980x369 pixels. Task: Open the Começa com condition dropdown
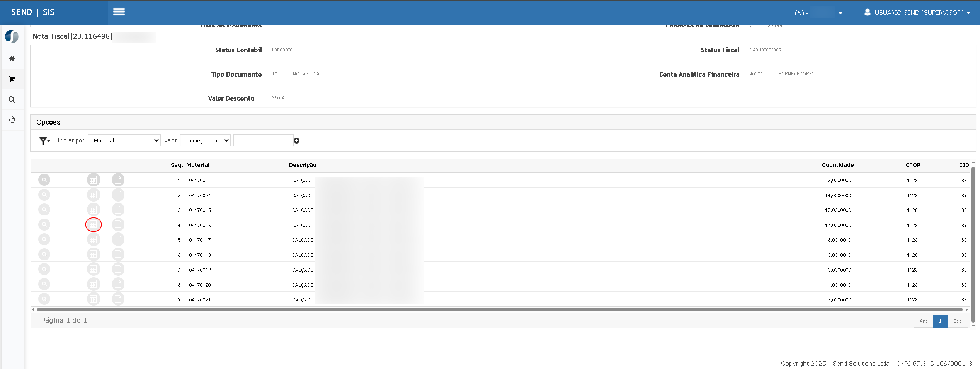(206, 140)
